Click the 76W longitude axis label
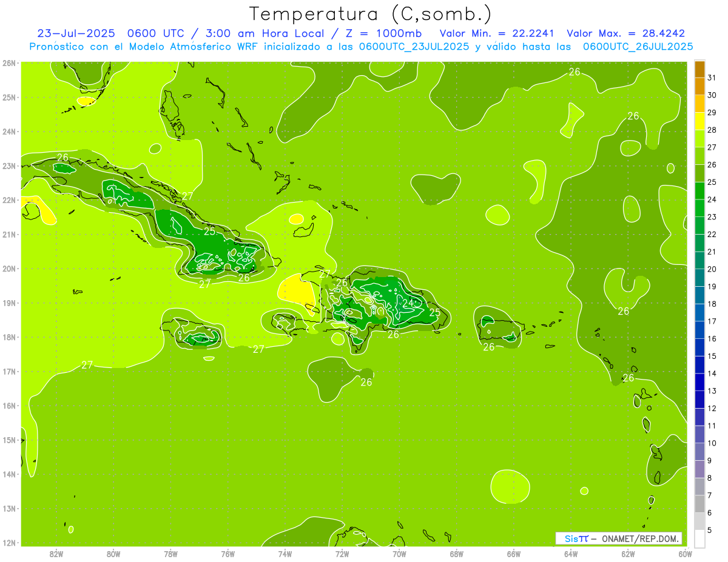This screenshot has width=728, height=562. [x=228, y=554]
